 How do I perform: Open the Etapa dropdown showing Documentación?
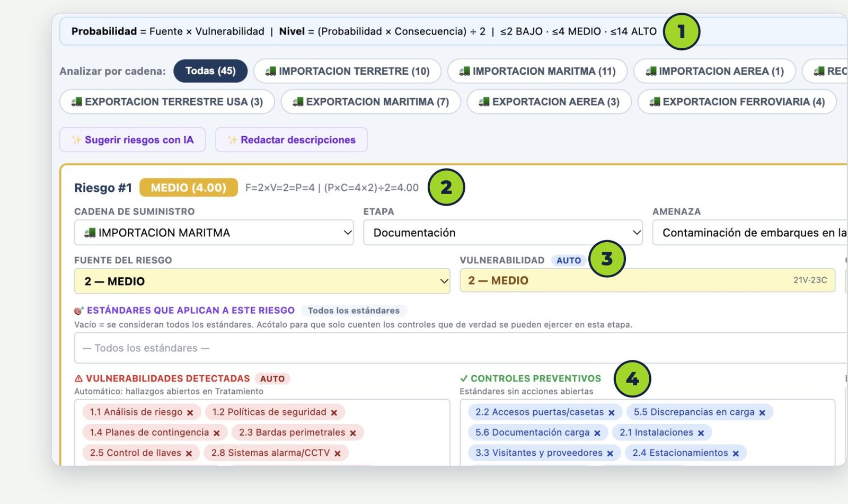pos(503,233)
